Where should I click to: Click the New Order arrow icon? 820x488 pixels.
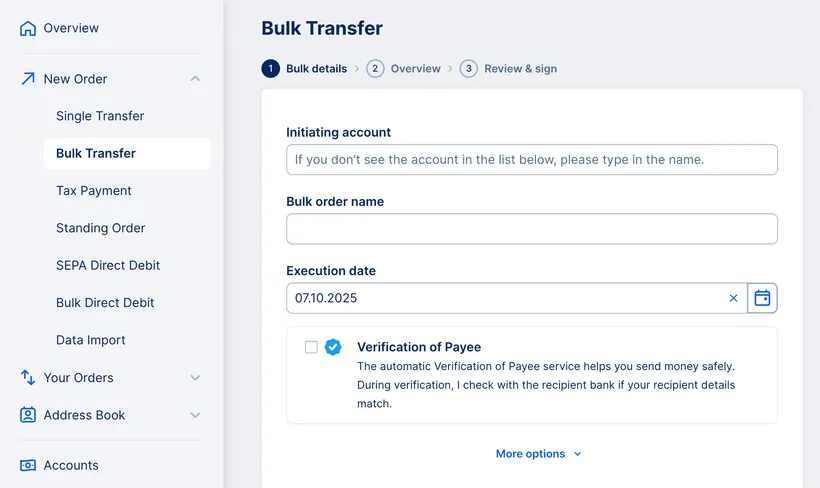click(28, 79)
